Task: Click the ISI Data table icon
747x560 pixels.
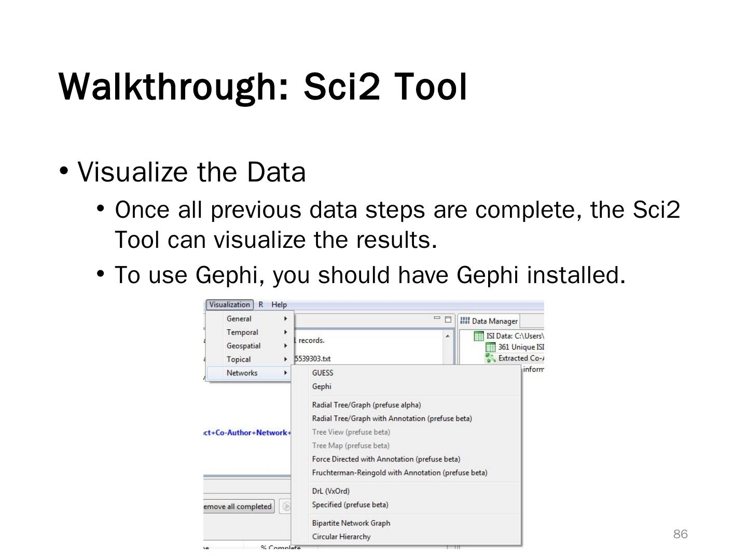Action: pyautogui.click(x=479, y=336)
